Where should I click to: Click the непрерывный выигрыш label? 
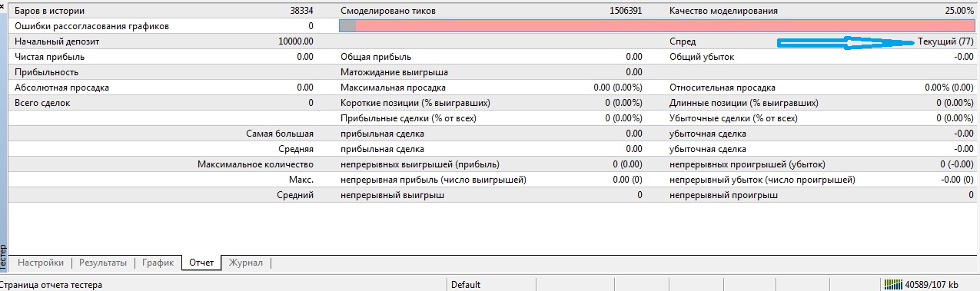pos(392,195)
